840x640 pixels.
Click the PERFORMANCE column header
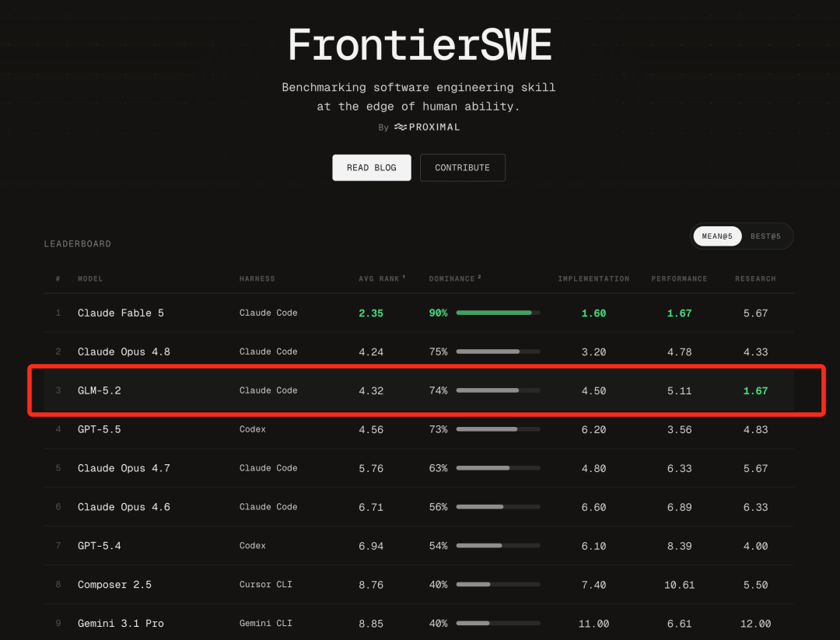pos(679,278)
